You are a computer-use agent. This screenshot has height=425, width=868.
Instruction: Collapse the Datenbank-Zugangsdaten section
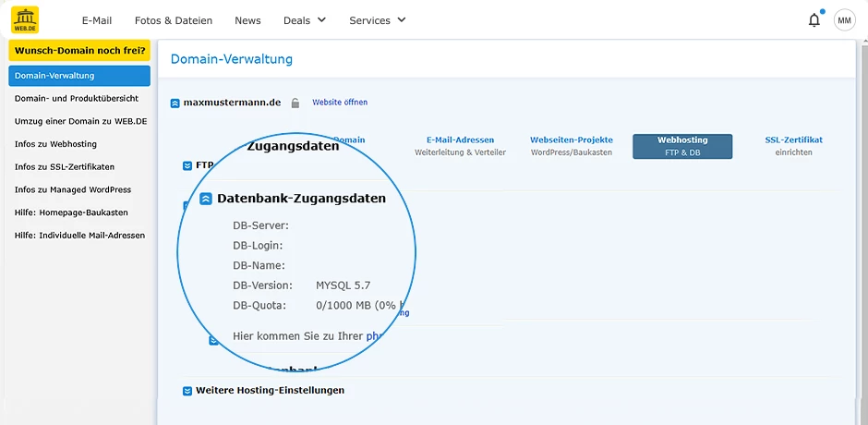click(x=206, y=199)
